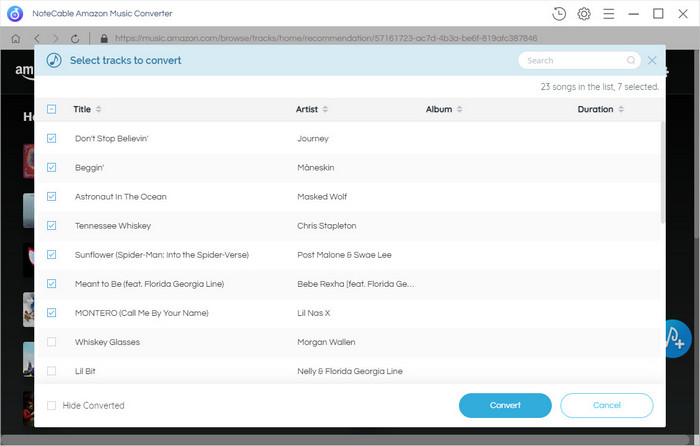Viewport: 700px width, 446px height.
Task: Uncheck the Sunflower track checkbox
Action: pyautogui.click(x=51, y=254)
